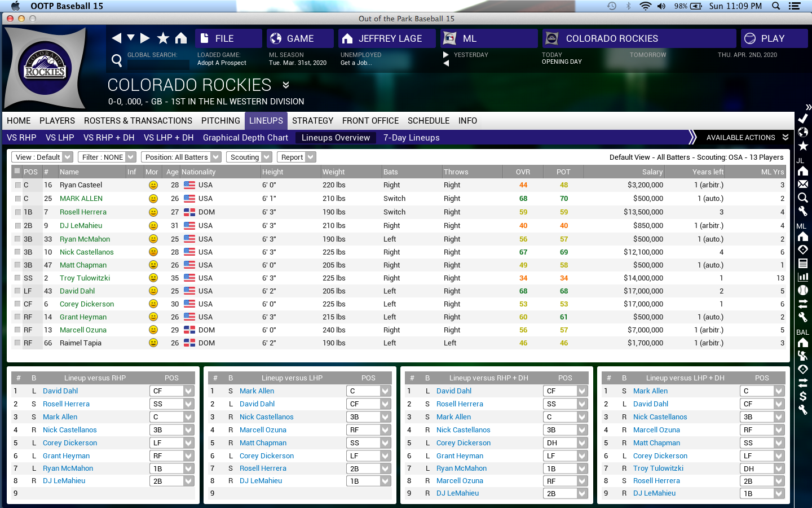Open the 7-Day Lineups subtab

coord(412,138)
